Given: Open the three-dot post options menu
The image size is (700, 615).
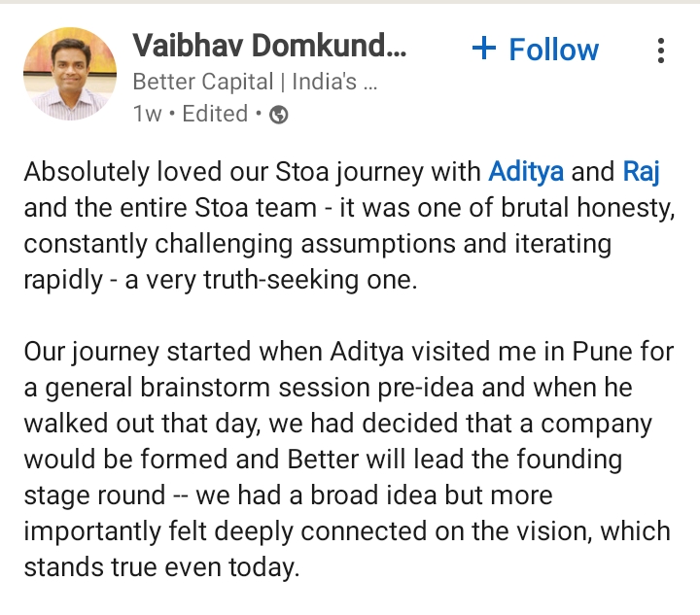Looking at the screenshot, I should pos(661,50).
